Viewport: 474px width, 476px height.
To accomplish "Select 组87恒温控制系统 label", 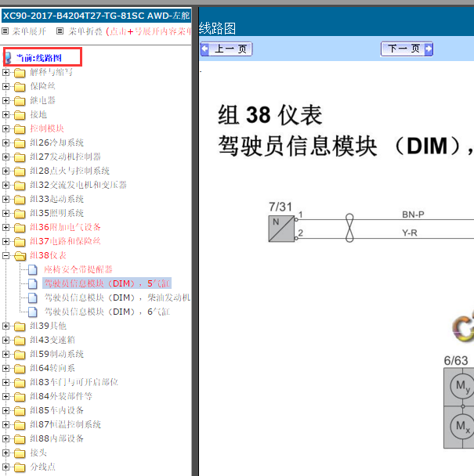I will (65, 424).
